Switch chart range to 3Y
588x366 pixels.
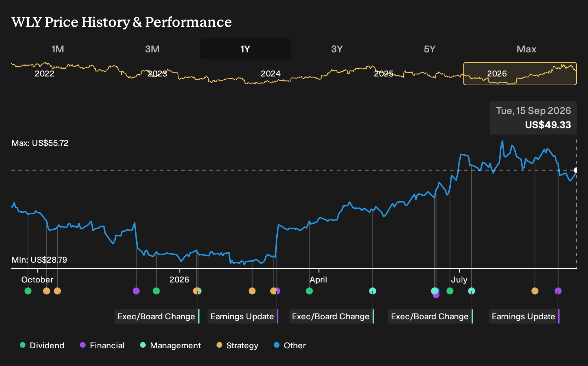tap(337, 49)
